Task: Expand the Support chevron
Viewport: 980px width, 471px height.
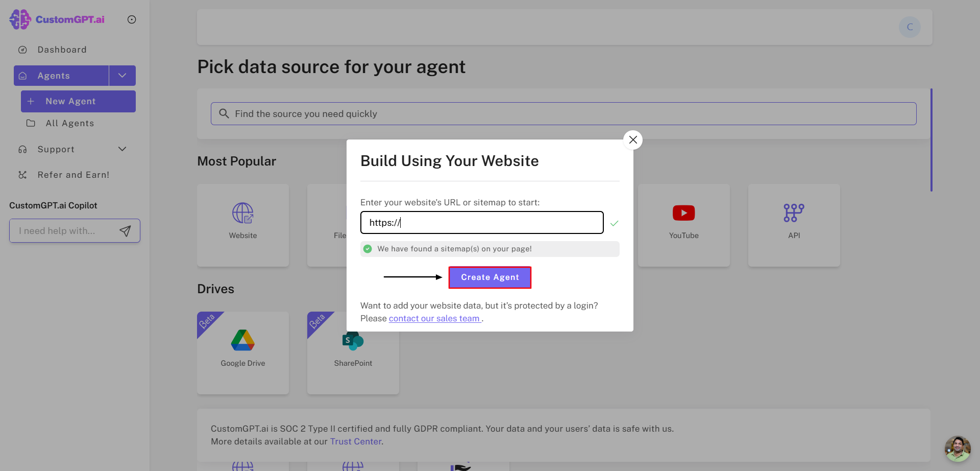Action: (x=122, y=149)
